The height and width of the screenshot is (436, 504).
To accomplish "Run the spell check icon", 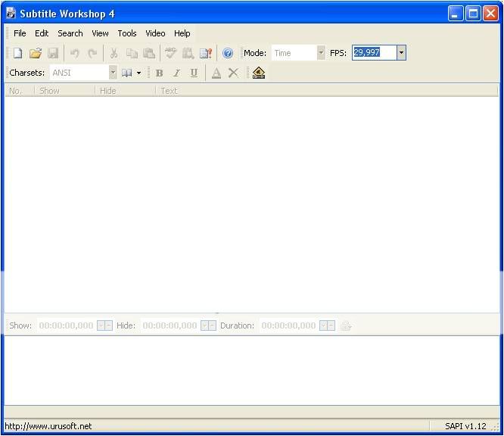I will (170, 53).
